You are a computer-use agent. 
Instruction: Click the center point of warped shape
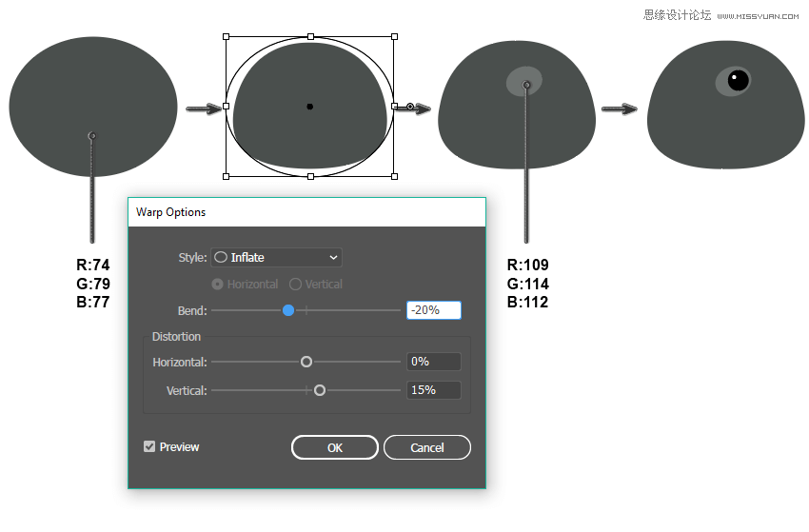point(310,107)
